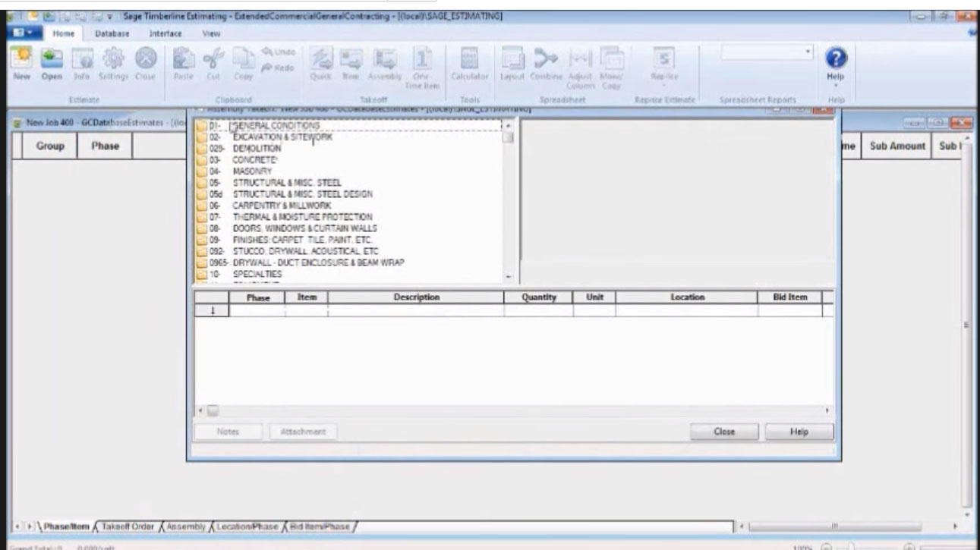
Task: Click the Sub Amount column header
Action: click(x=897, y=146)
